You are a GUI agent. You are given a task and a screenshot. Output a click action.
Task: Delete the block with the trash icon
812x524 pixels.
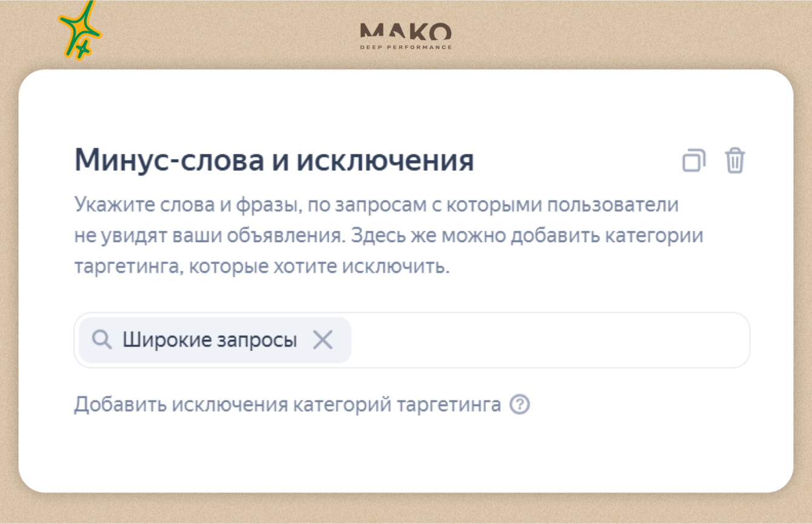point(734,161)
